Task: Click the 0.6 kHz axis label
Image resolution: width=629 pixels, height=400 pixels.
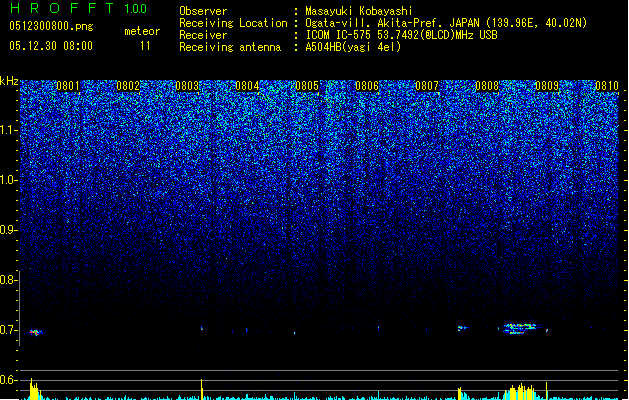Action: point(8,380)
